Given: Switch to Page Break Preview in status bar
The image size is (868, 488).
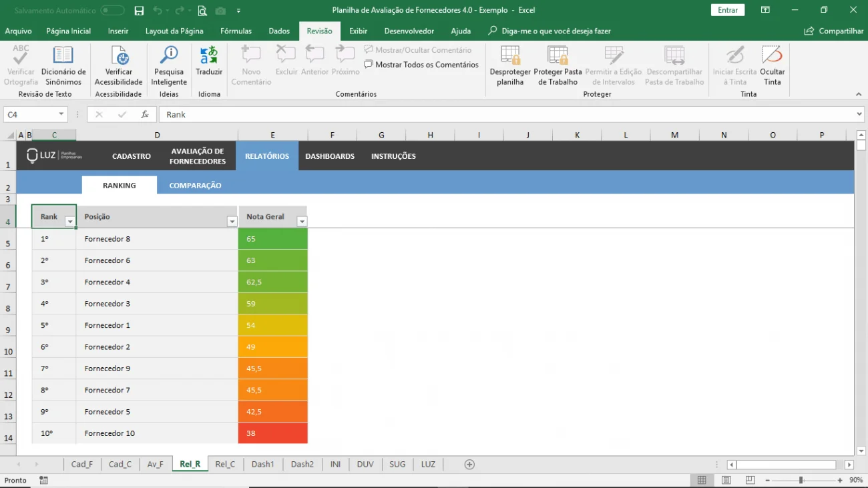Looking at the screenshot, I should (750, 480).
